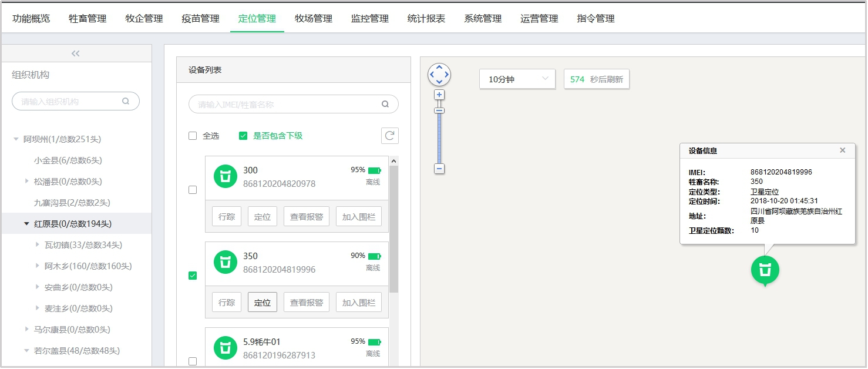Image resolution: width=868 pixels, height=369 pixels.
Task: Select 阿木乡(160/总数160头) tree row
Action: [76, 266]
